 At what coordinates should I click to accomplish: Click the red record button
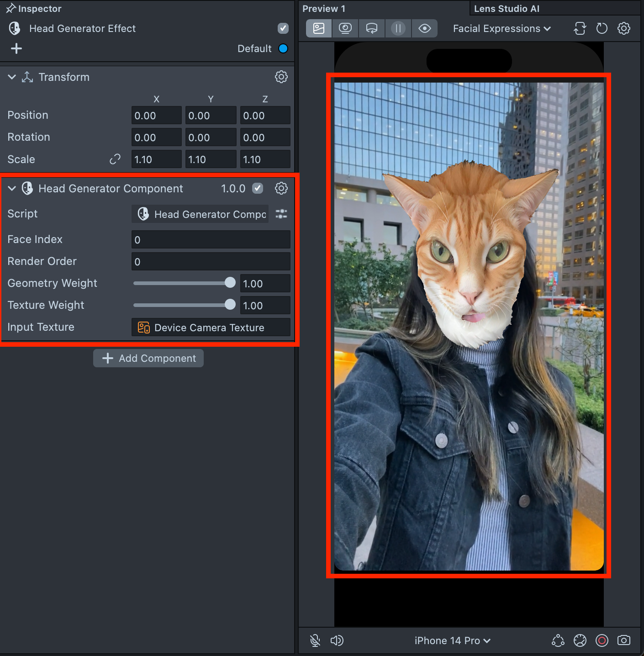[x=602, y=640]
